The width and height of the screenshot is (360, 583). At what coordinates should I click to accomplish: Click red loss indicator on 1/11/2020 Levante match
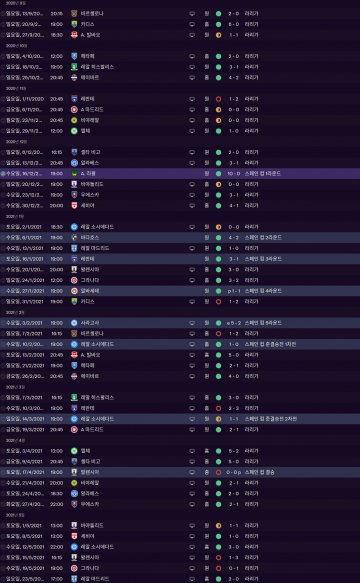coord(218,99)
